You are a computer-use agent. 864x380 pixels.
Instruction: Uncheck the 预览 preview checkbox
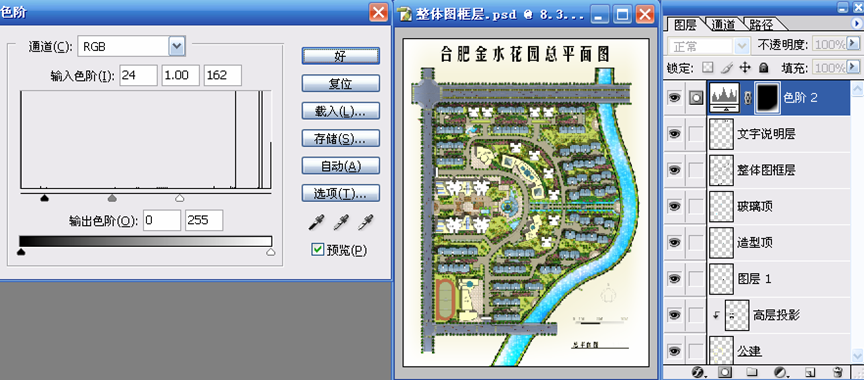coord(317,250)
